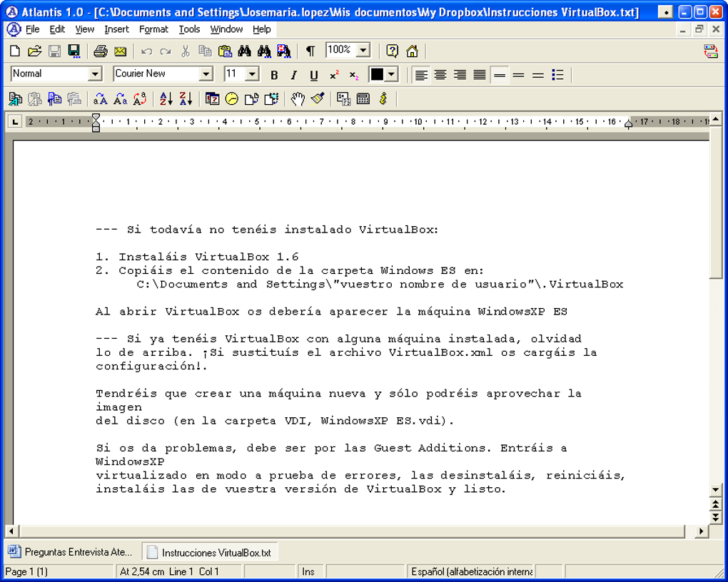
Task: Click the Home page house icon
Action: pos(412,51)
